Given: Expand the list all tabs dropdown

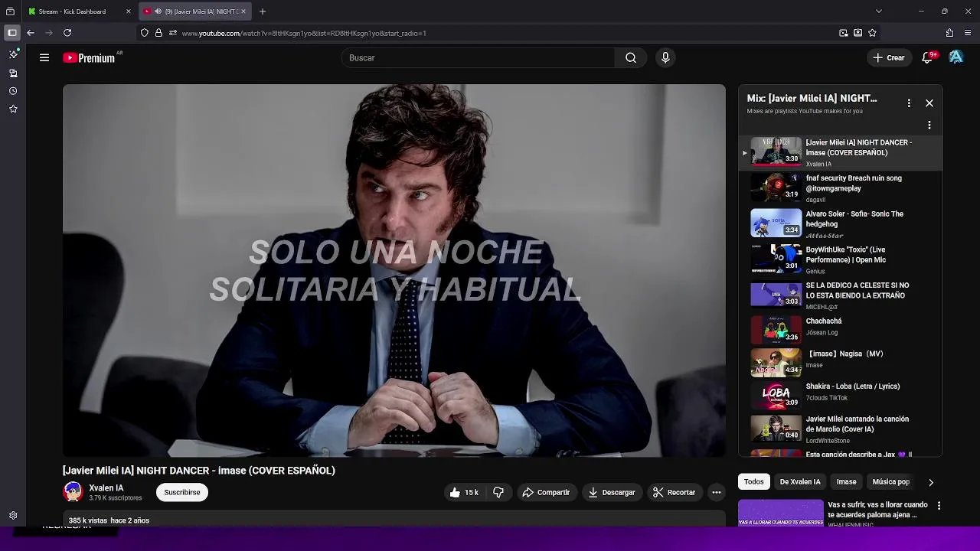Looking at the screenshot, I should tap(878, 11).
